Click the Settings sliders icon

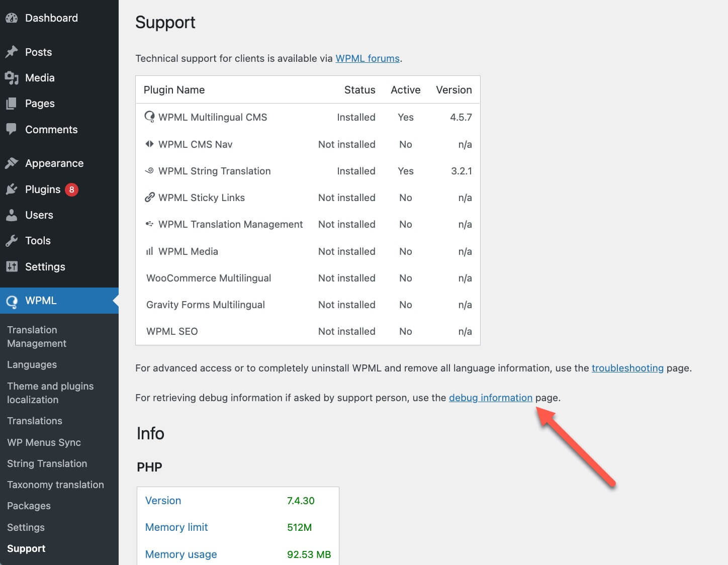[x=12, y=266]
